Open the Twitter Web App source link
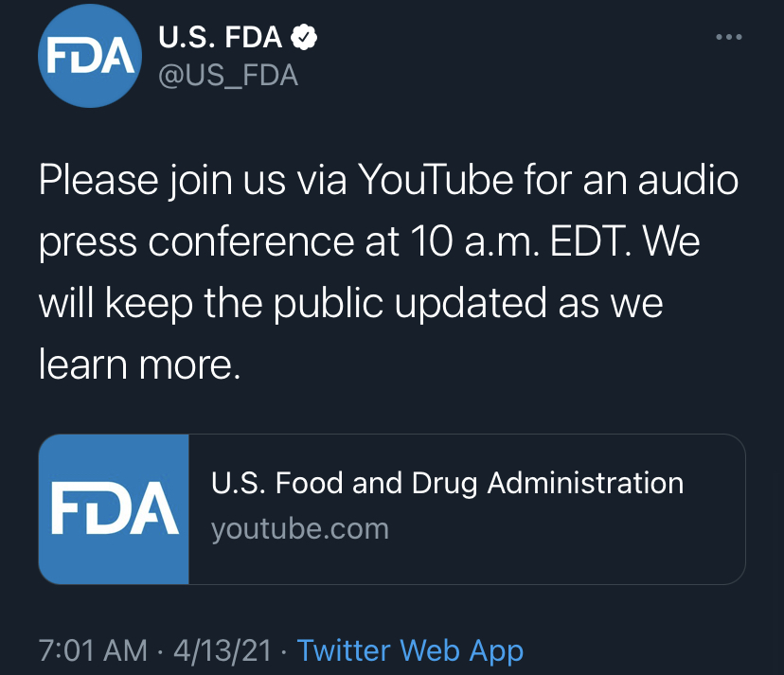Screen dimensions: 784x675 (410, 650)
